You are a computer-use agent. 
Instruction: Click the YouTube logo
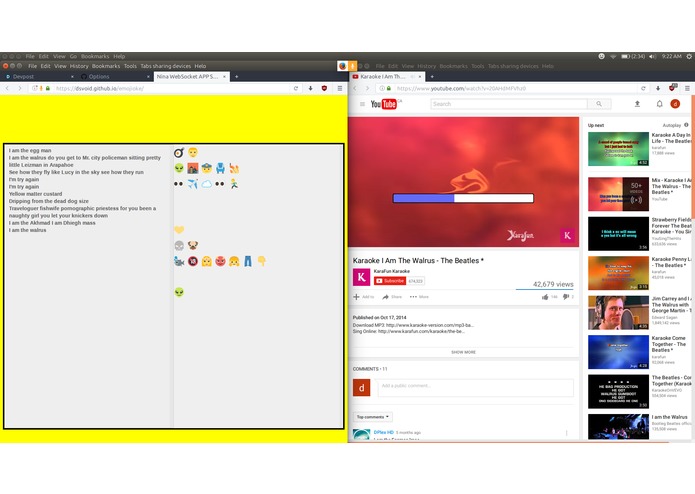[384, 104]
